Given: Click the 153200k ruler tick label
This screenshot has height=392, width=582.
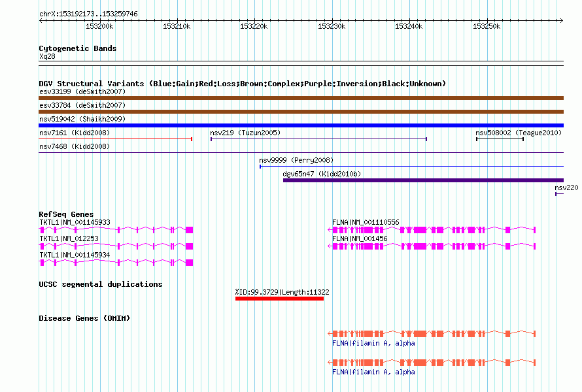Looking at the screenshot, I should 99,26.
